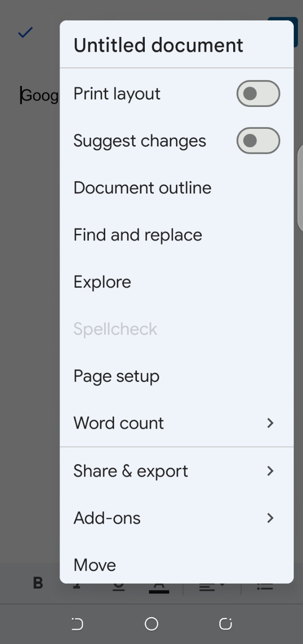
Task: Turn on the Suggest changes switch
Action: [x=258, y=140]
